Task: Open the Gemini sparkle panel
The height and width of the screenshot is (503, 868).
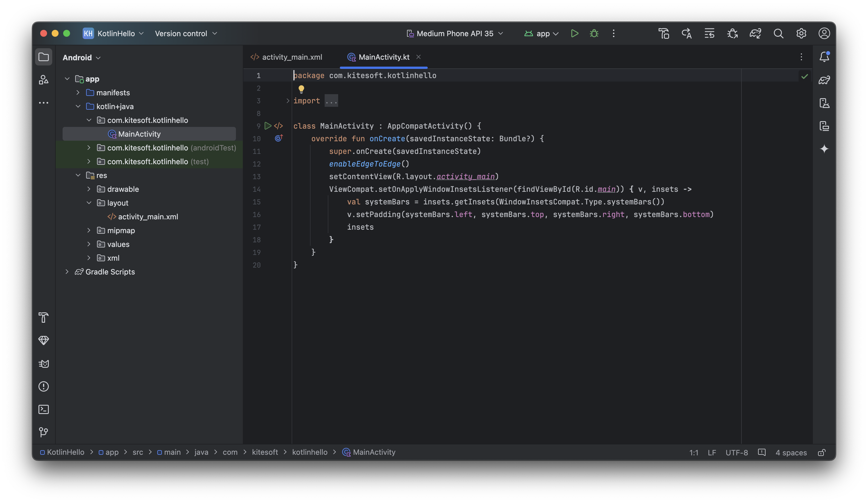Action: click(824, 149)
